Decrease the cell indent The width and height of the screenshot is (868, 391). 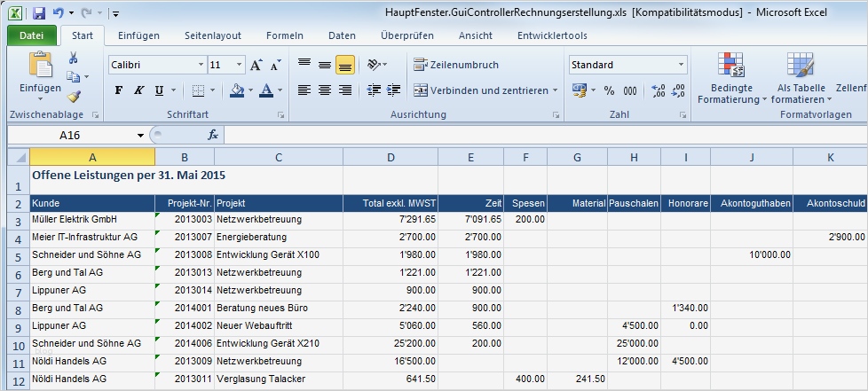click(375, 90)
